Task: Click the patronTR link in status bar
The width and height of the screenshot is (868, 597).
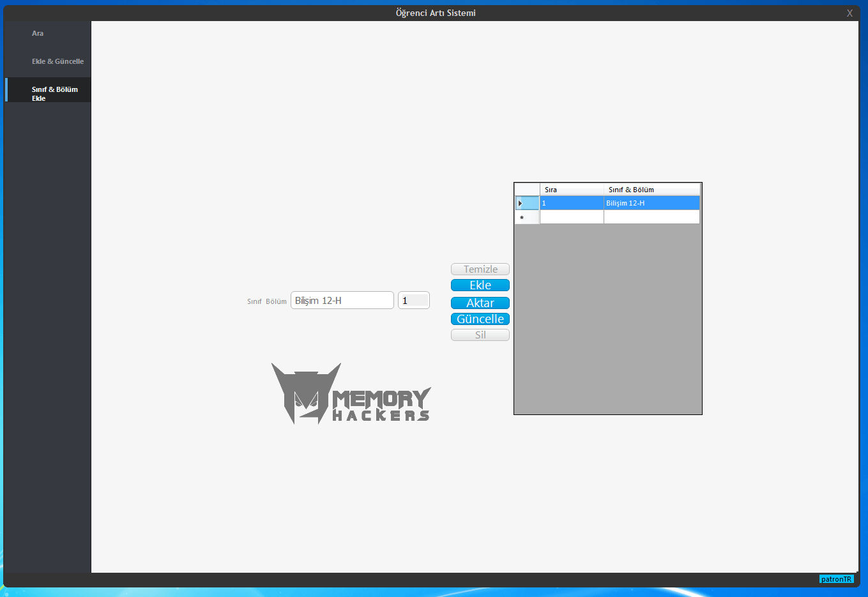Action: (836, 579)
